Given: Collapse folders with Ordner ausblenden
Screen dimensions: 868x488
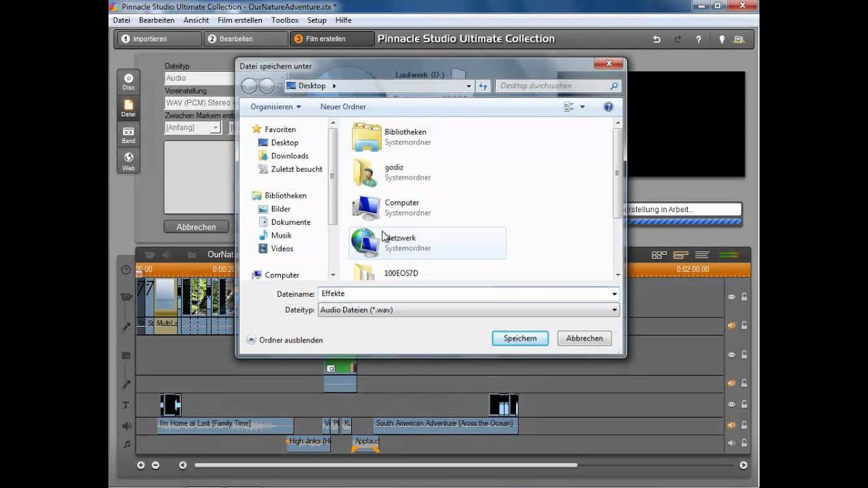Looking at the screenshot, I should [285, 340].
